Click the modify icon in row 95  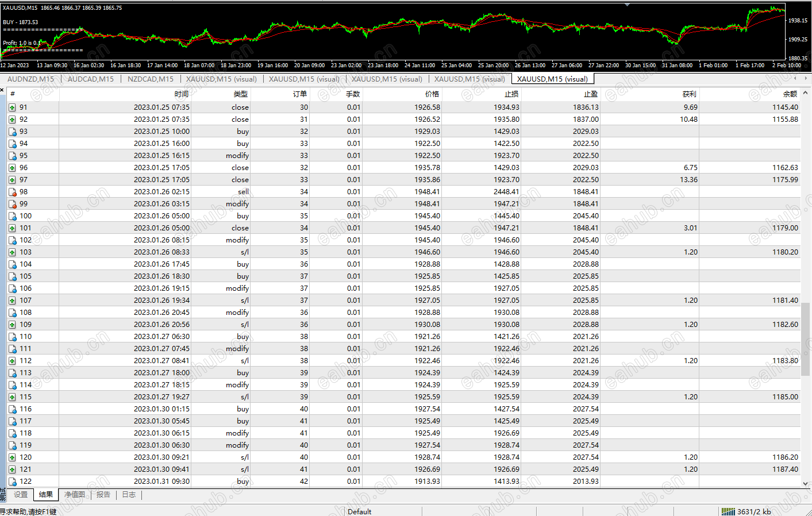tap(12, 156)
